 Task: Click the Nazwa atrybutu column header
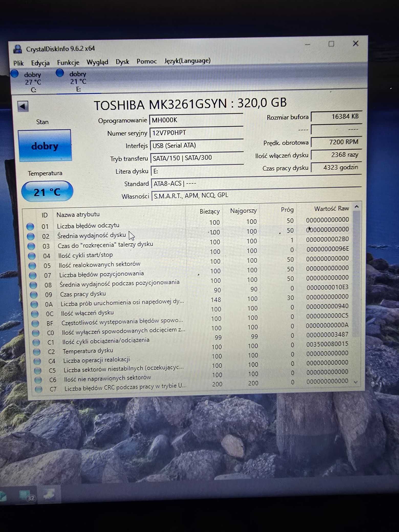pos(78,215)
